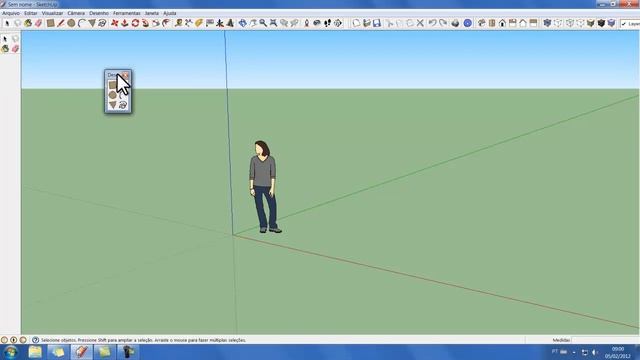Screen dimensions: 640x360
Task: Select Circle in floating Desenho toolbar
Action: tap(113, 95)
